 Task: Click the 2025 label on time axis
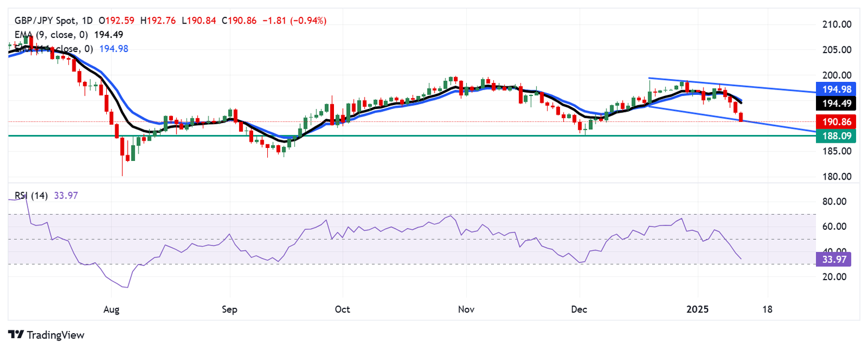click(697, 309)
